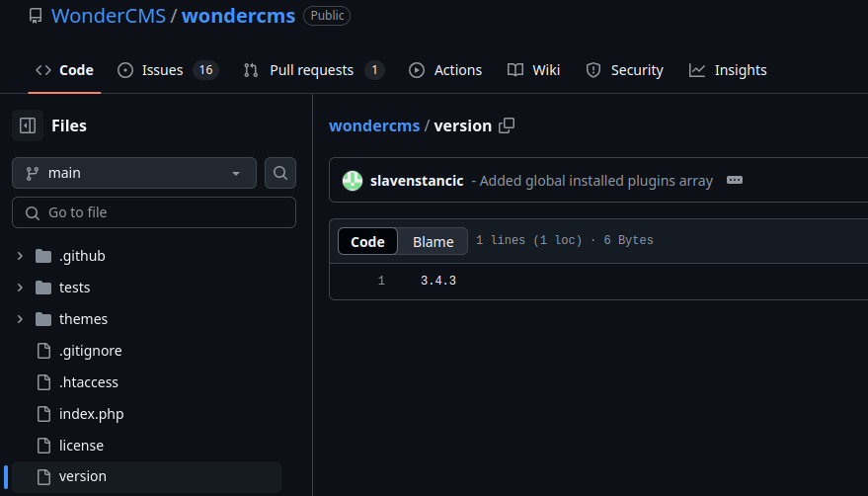The image size is (868, 496).
Task: Click line number 1
Action: point(381,281)
